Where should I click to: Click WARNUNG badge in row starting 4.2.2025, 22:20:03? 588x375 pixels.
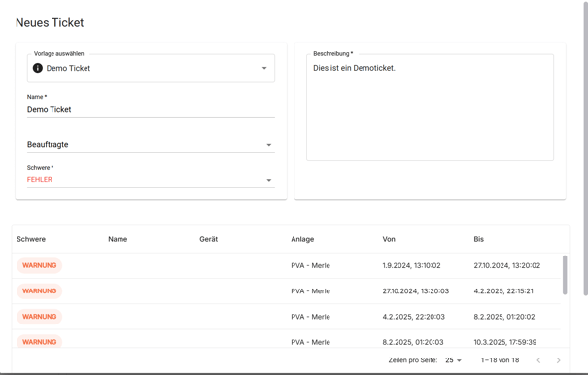tap(40, 317)
